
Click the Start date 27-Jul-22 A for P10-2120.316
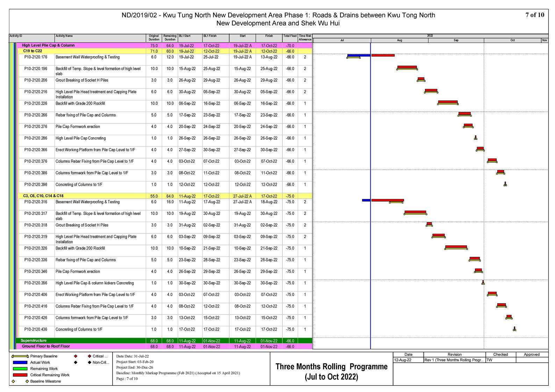click(x=243, y=202)
